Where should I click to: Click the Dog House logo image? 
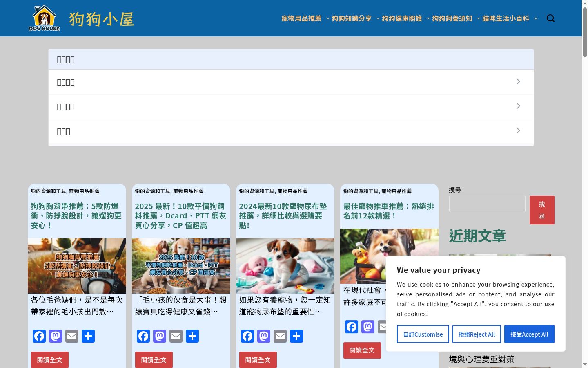(x=44, y=18)
